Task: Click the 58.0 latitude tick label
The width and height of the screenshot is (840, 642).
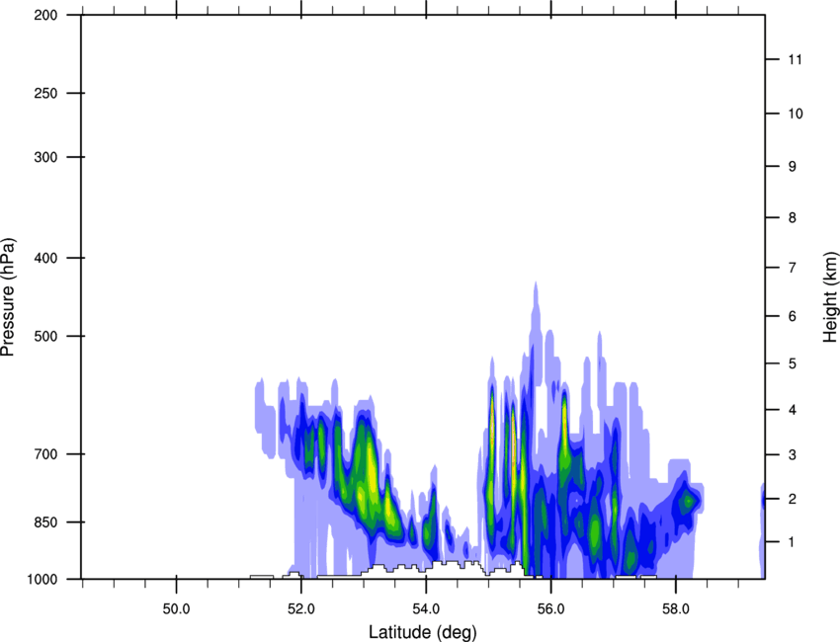Action: (676, 604)
